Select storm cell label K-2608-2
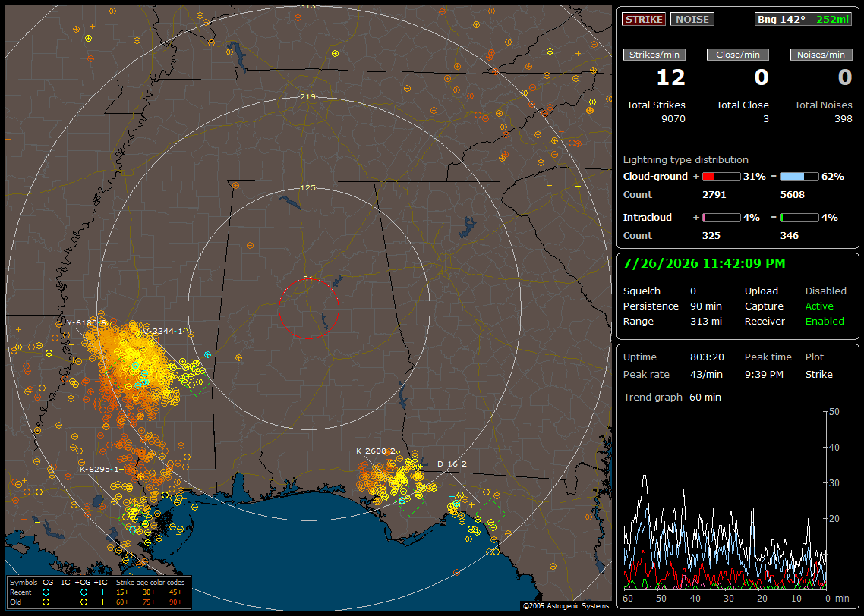Viewport: 864px width, 616px height. click(376, 451)
